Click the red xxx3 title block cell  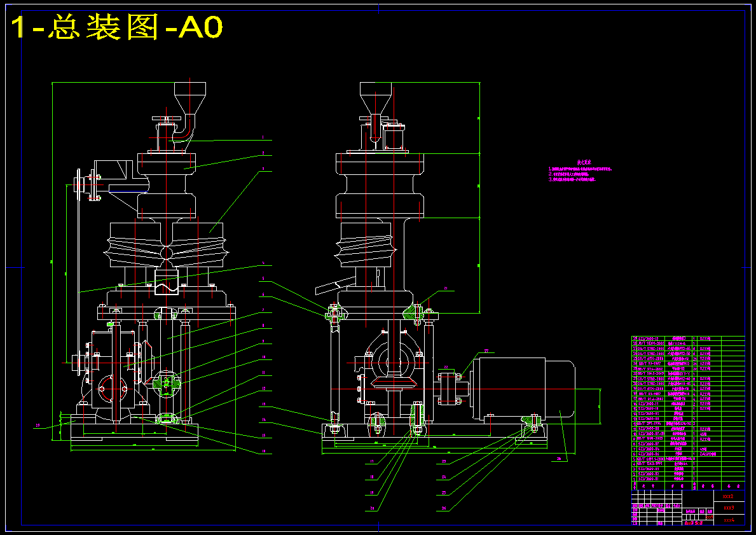click(x=729, y=508)
